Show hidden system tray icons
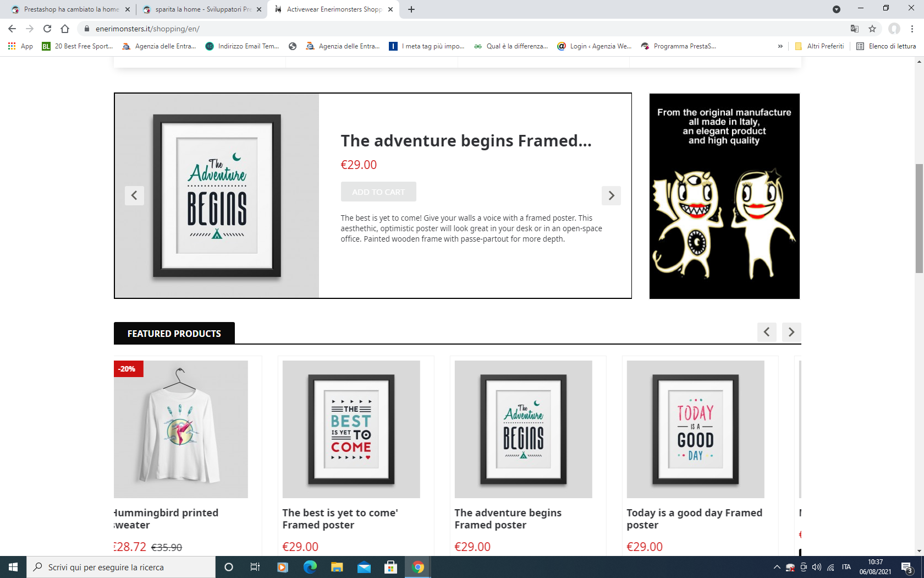This screenshot has height=578, width=924. (x=777, y=567)
